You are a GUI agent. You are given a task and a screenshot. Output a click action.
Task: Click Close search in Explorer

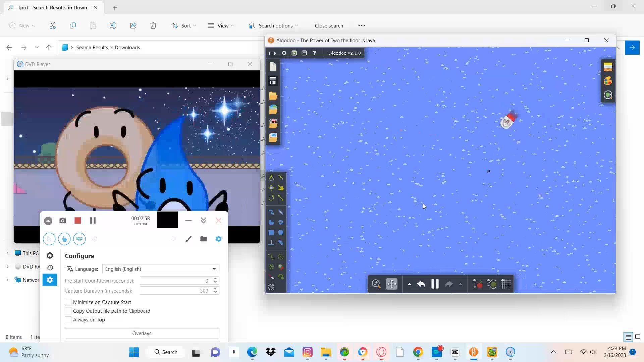329,25
